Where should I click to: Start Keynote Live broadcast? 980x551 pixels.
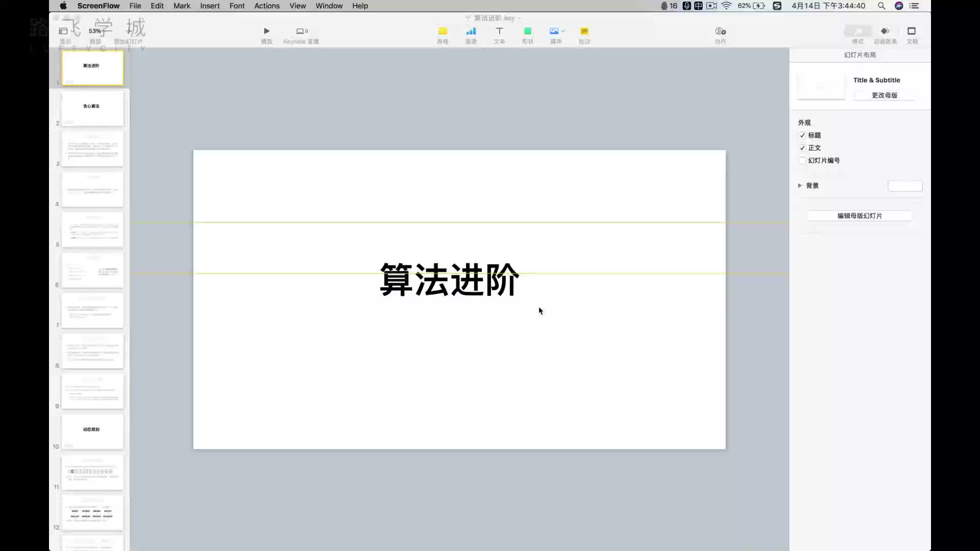coord(301,35)
